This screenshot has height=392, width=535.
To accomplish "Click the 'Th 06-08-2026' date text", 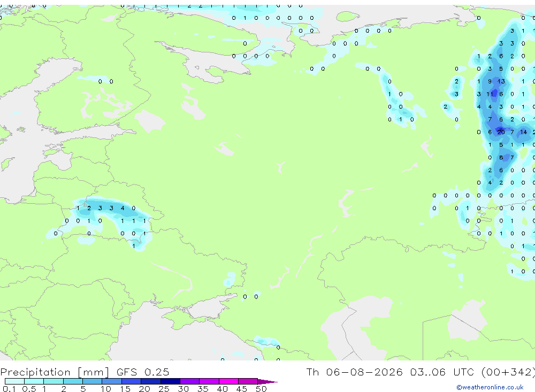I will [x=354, y=372].
